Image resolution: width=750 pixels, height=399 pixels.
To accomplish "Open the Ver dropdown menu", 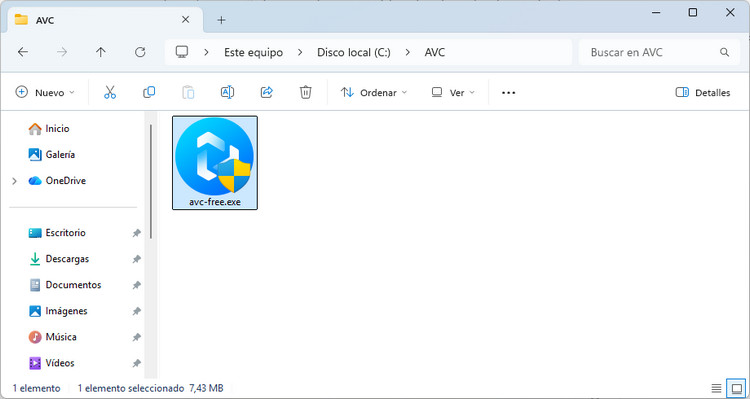I will [453, 92].
